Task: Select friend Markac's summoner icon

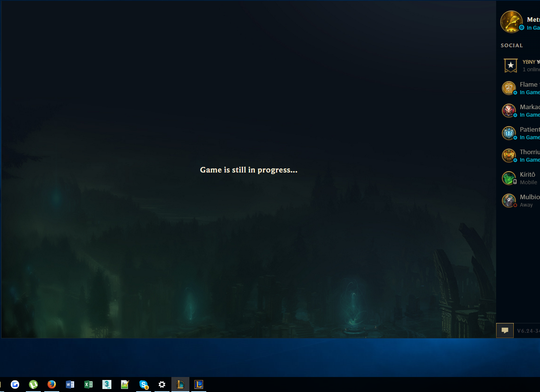Action: 509,111
